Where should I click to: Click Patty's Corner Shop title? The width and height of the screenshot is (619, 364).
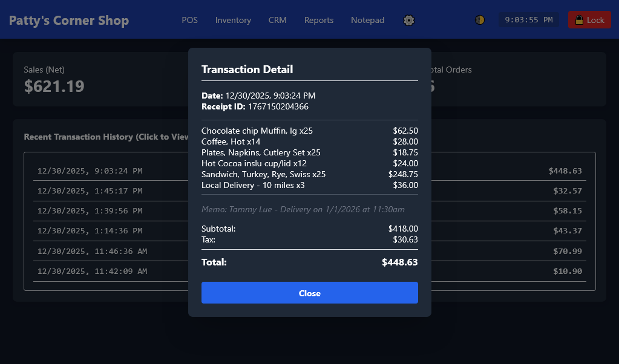[69, 21]
